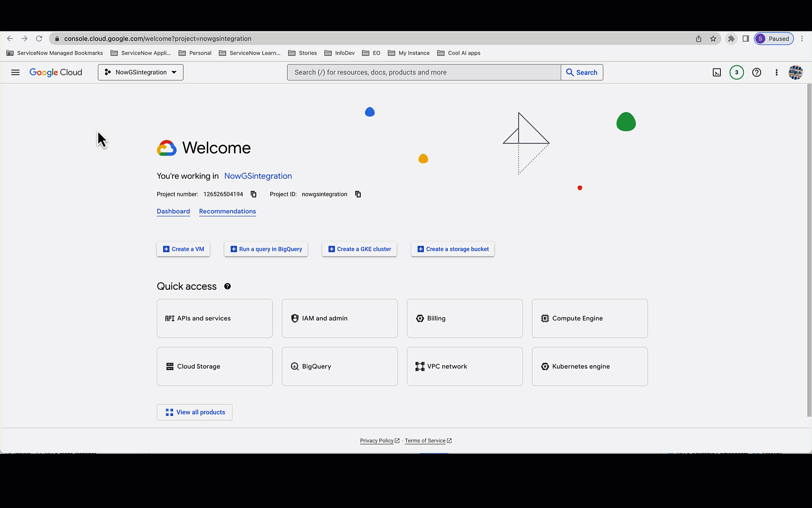Image resolution: width=812 pixels, height=508 pixels.
Task: Open the My Instance bookmarks folder
Action: click(409, 53)
